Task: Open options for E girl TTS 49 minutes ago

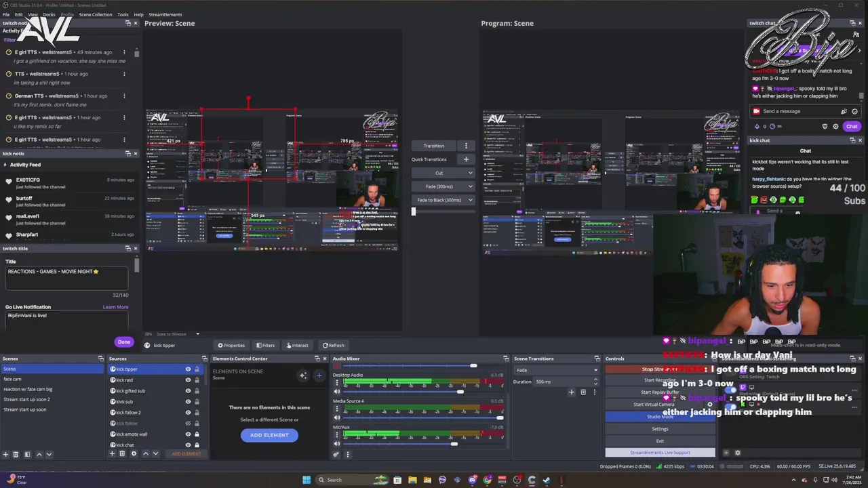Action: [x=124, y=52]
